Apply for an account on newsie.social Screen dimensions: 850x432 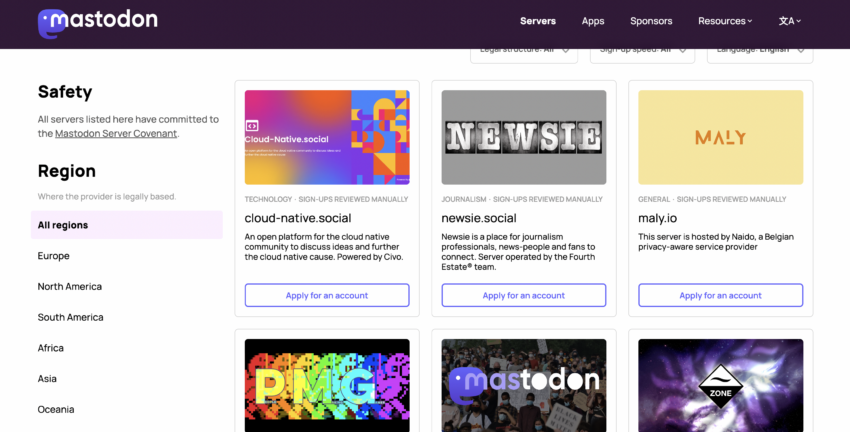click(x=524, y=295)
